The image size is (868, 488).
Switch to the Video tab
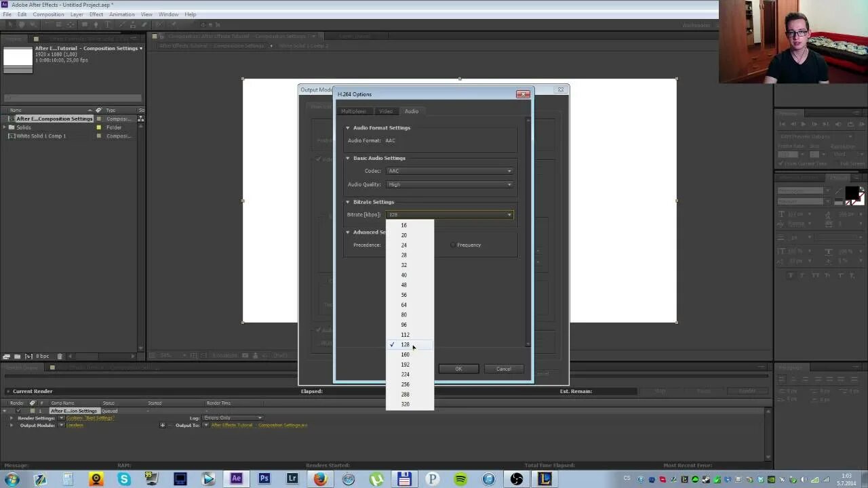click(386, 111)
